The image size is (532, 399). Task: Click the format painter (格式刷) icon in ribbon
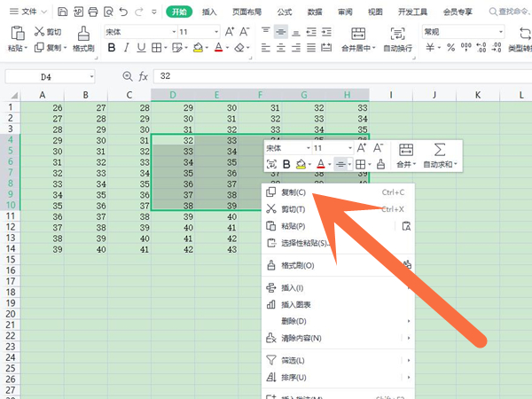[x=84, y=33]
